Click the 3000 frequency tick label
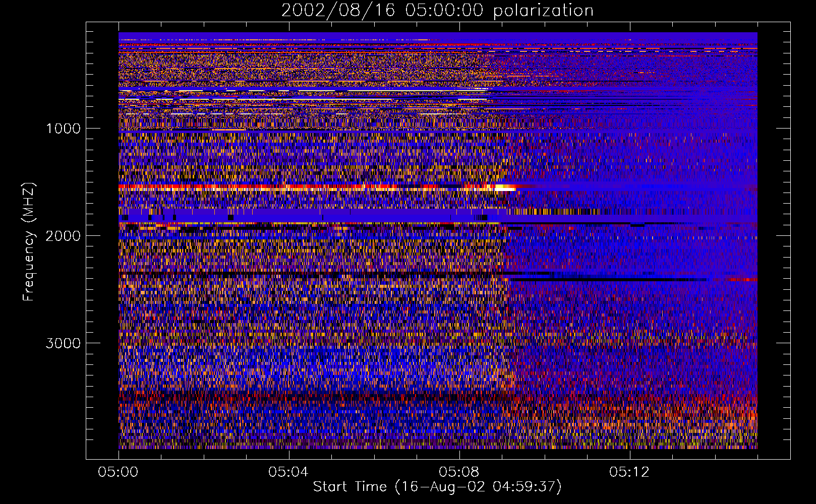 point(63,343)
